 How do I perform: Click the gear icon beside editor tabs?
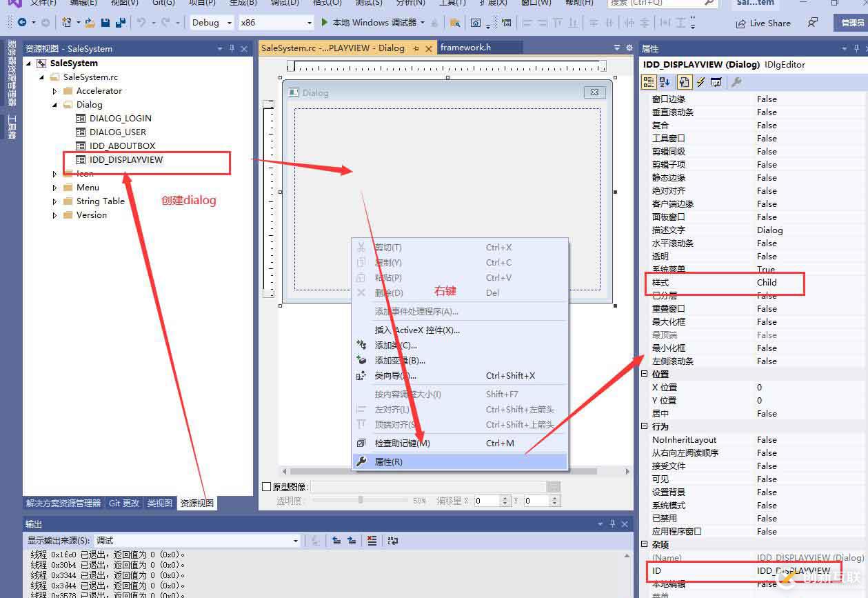pyautogui.click(x=629, y=48)
